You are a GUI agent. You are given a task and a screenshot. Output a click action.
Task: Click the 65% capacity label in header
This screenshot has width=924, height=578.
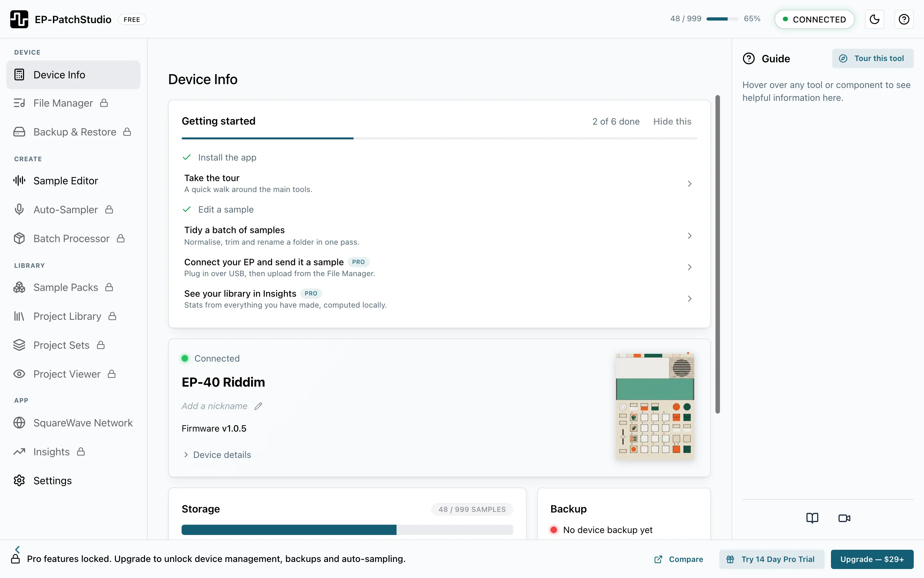click(x=752, y=19)
